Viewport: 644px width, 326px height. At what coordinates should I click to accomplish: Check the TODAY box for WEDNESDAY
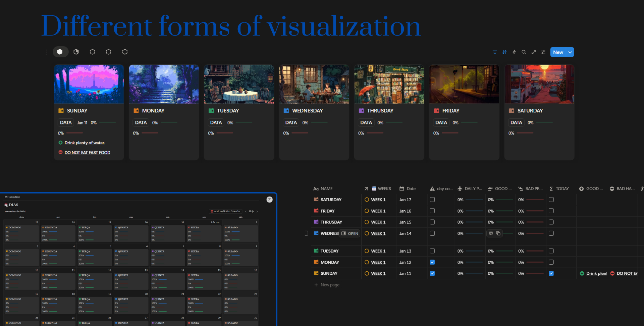click(551, 233)
